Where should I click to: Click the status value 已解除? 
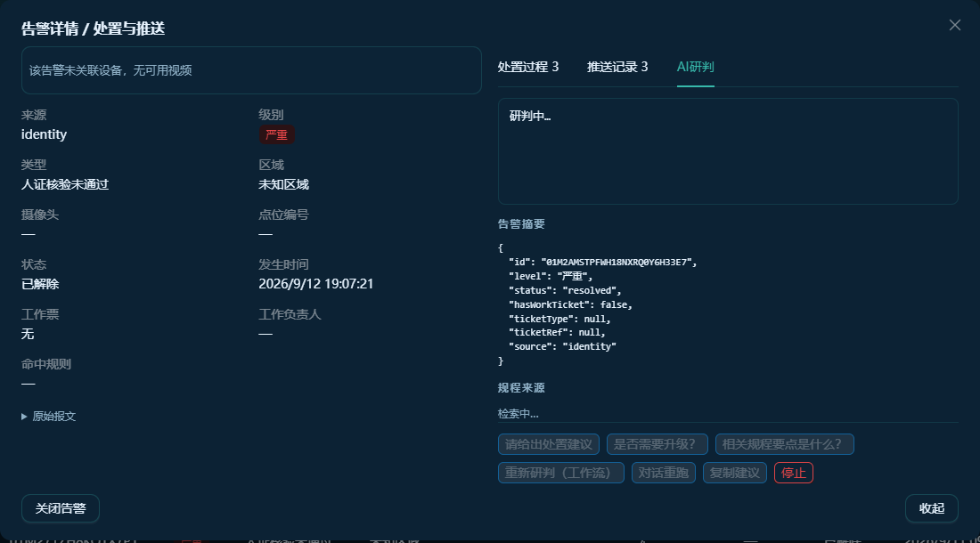click(x=40, y=284)
